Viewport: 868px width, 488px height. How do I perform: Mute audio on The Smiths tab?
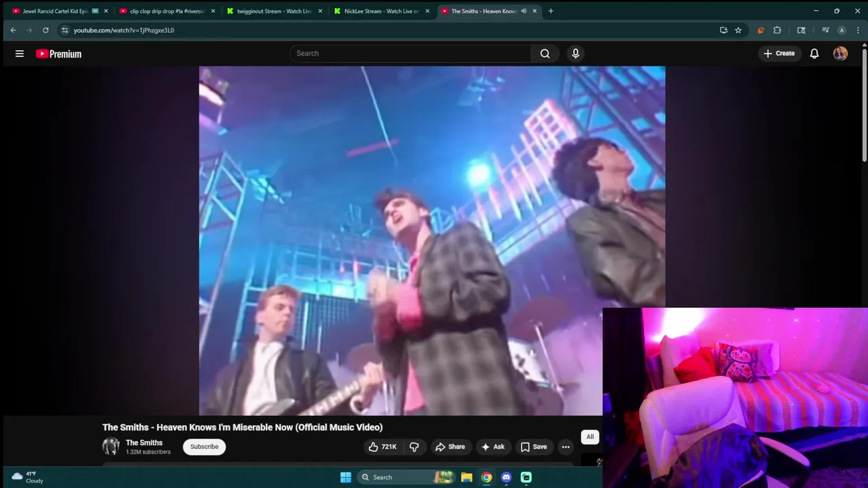(x=524, y=11)
